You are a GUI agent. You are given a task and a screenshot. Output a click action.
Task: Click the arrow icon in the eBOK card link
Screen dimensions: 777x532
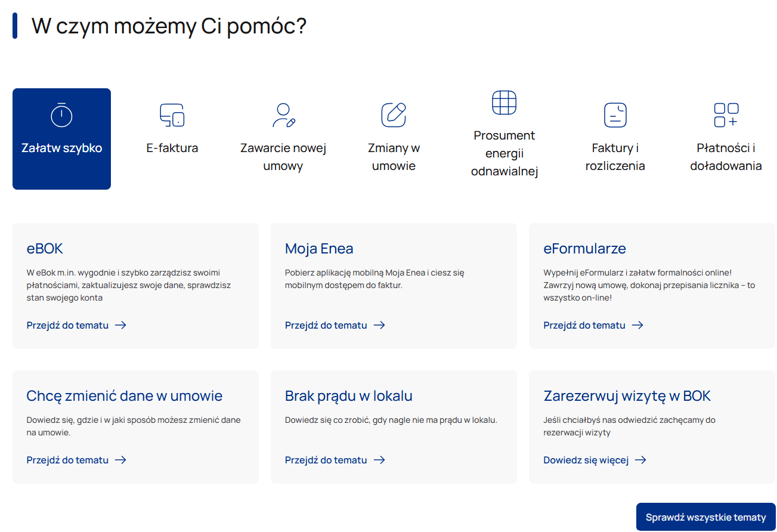pyautogui.click(x=121, y=324)
